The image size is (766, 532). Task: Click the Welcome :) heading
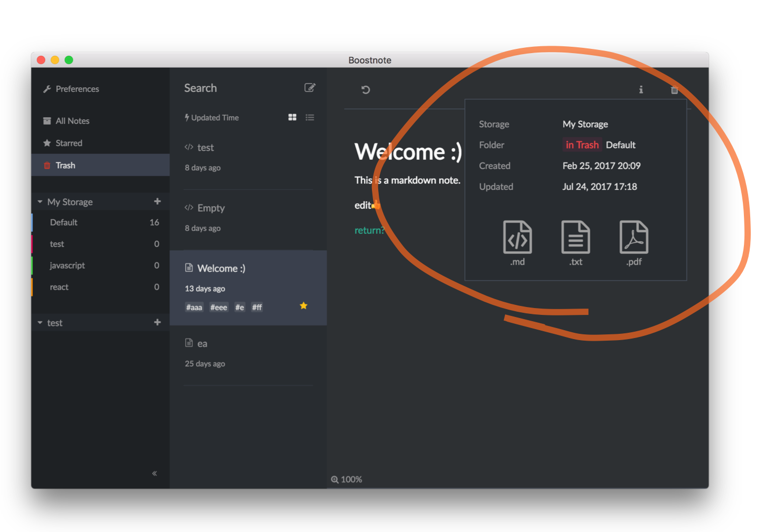pyautogui.click(x=408, y=152)
